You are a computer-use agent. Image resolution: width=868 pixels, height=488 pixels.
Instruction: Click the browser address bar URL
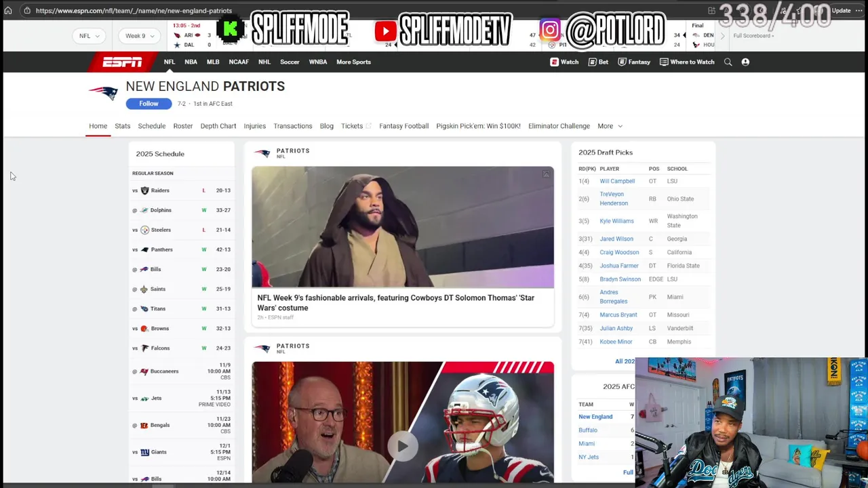[134, 11]
